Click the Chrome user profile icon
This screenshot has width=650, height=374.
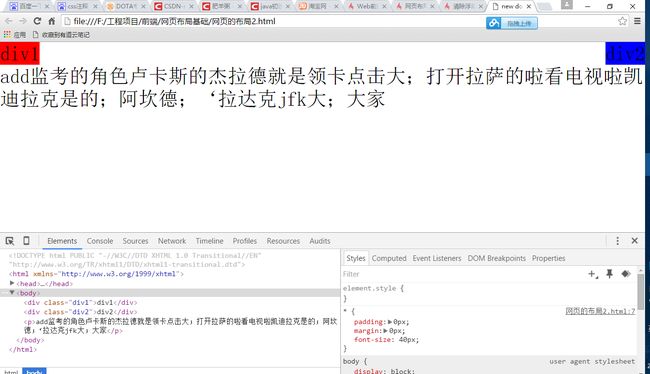tap(566, 5)
